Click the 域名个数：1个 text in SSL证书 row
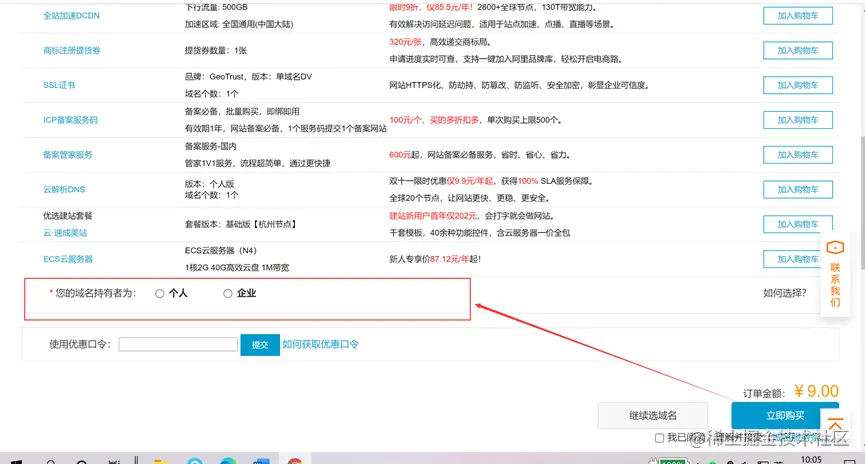 tap(212, 94)
